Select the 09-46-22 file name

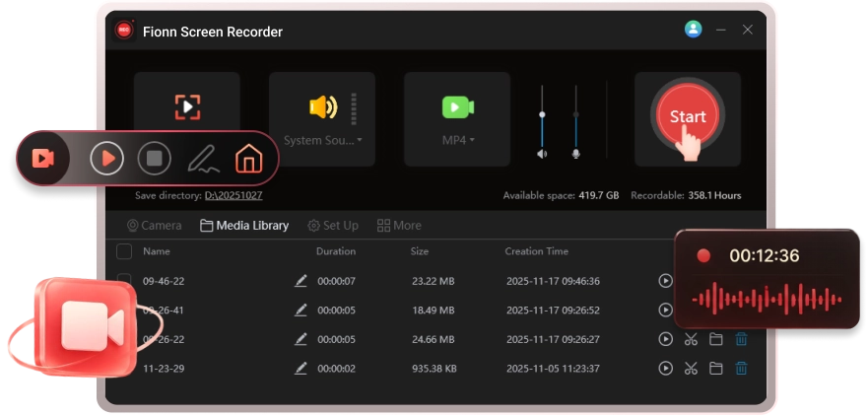[164, 281]
